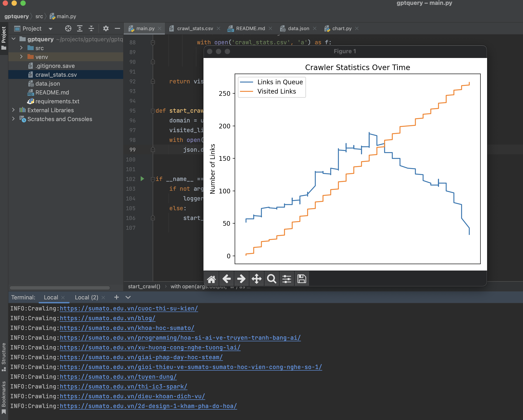Click Visited Links legend color line
Image resolution: width=523 pixels, height=420 pixels.
point(246,91)
